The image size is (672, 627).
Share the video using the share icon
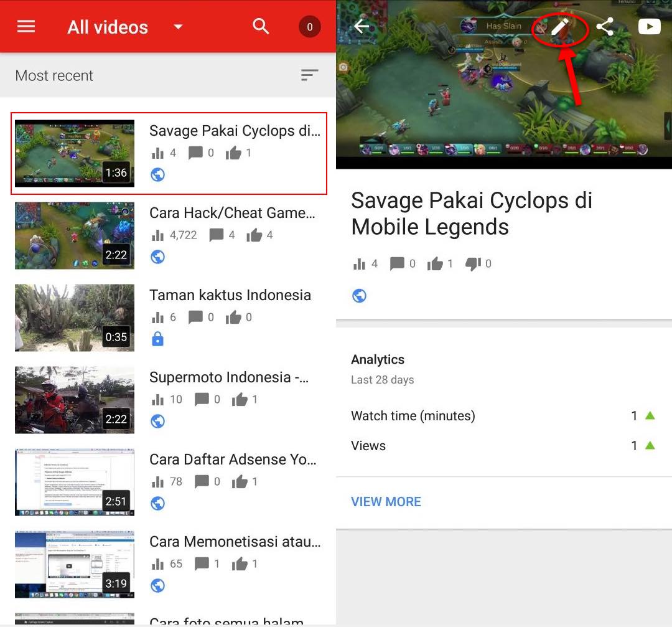605,27
